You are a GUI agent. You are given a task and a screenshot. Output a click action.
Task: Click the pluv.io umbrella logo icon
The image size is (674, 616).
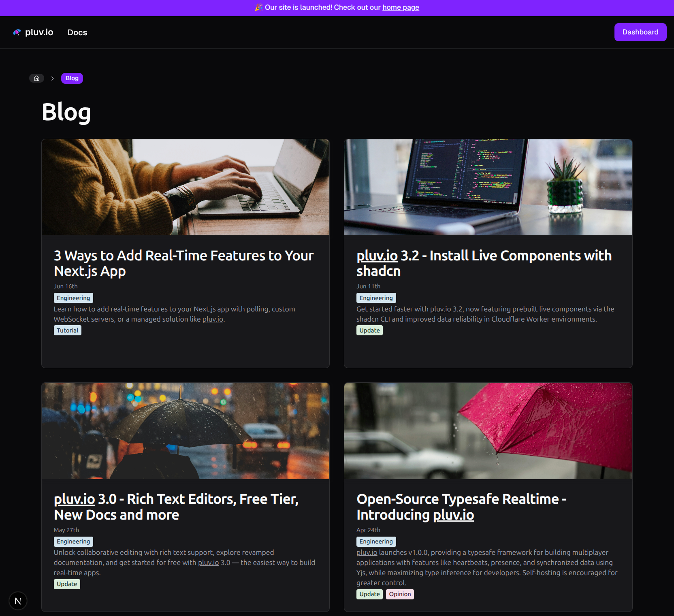click(17, 32)
